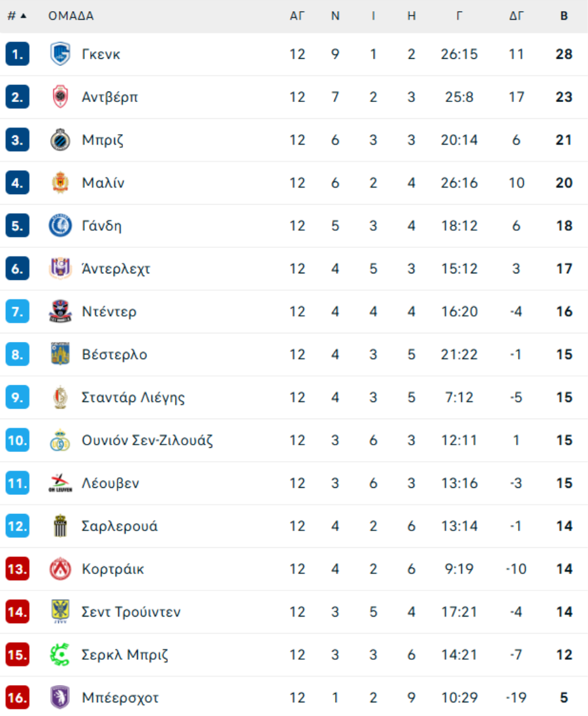
Task: Select the Μαλίν team crest
Action: (x=59, y=182)
